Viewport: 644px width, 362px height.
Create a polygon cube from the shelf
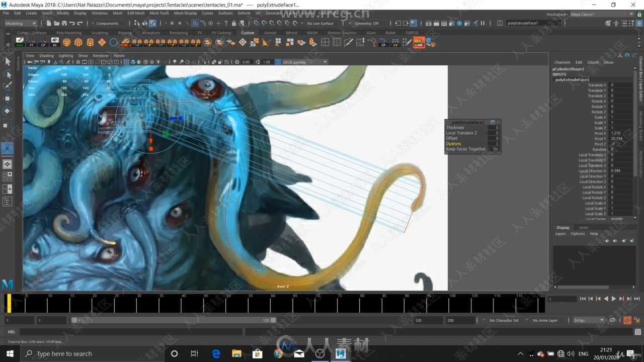point(78,42)
